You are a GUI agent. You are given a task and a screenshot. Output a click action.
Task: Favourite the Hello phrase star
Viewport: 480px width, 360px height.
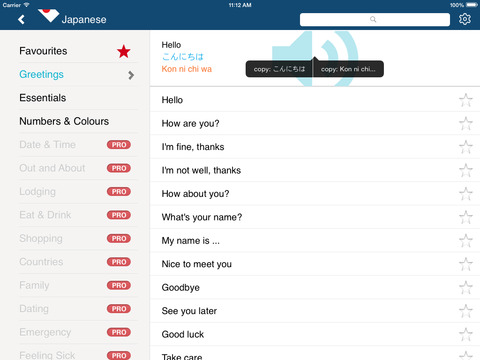tap(466, 100)
